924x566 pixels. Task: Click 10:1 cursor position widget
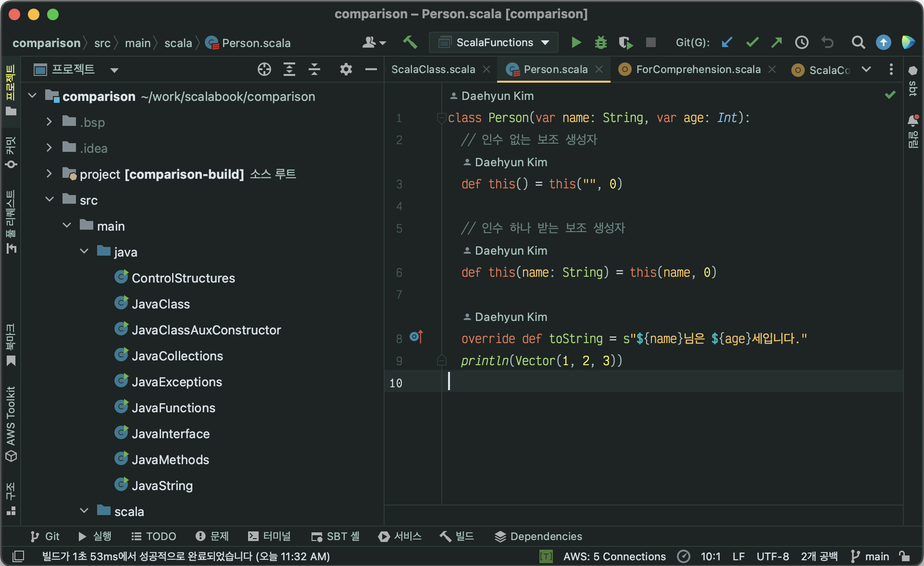tap(711, 556)
